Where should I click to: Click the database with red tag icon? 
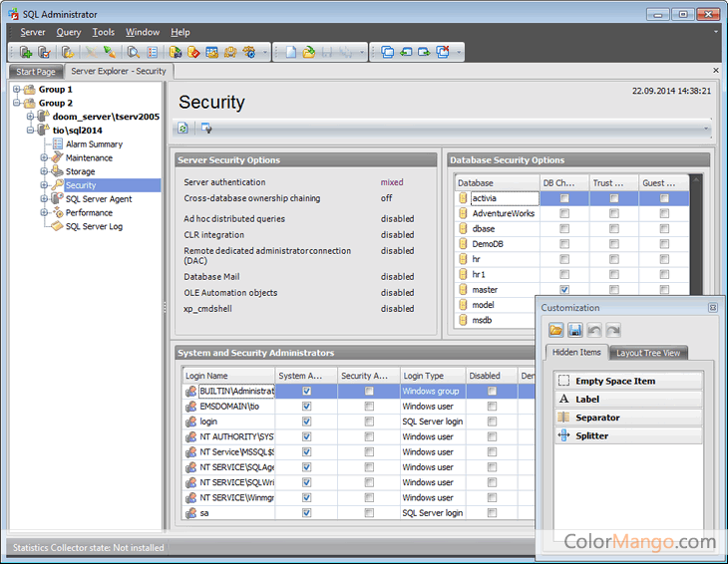(x=193, y=52)
